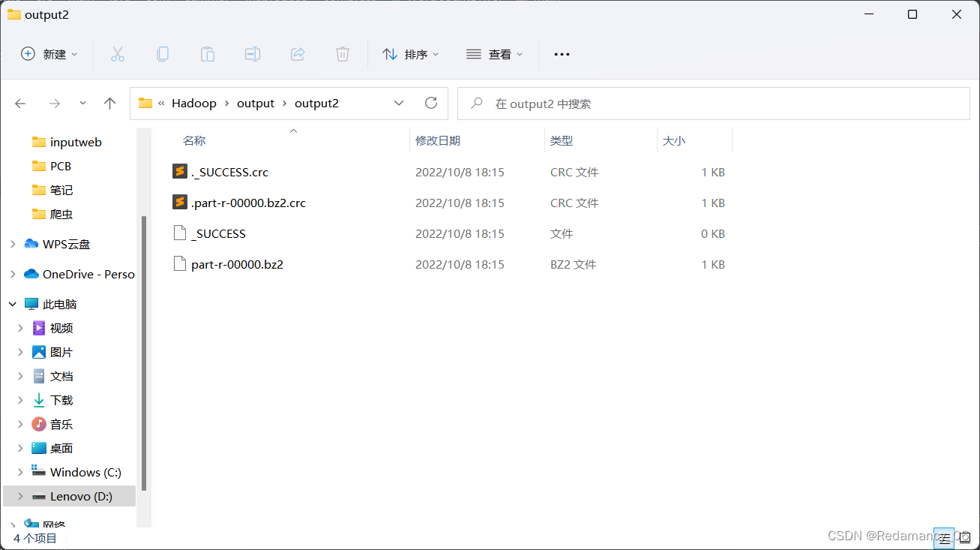Click the Paste clipboard icon
The width and height of the screenshot is (980, 550).
208,54
